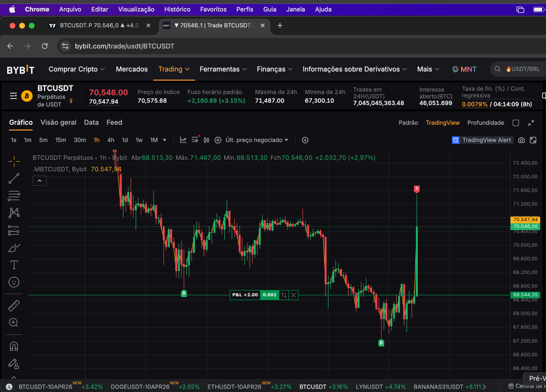Viewport: 546px width, 392px height.
Task: Take a chart snapshot with camera icon
Action: [522, 140]
